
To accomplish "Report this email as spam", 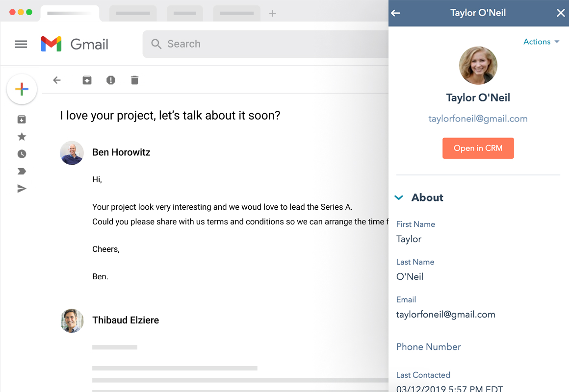I will click(x=110, y=80).
